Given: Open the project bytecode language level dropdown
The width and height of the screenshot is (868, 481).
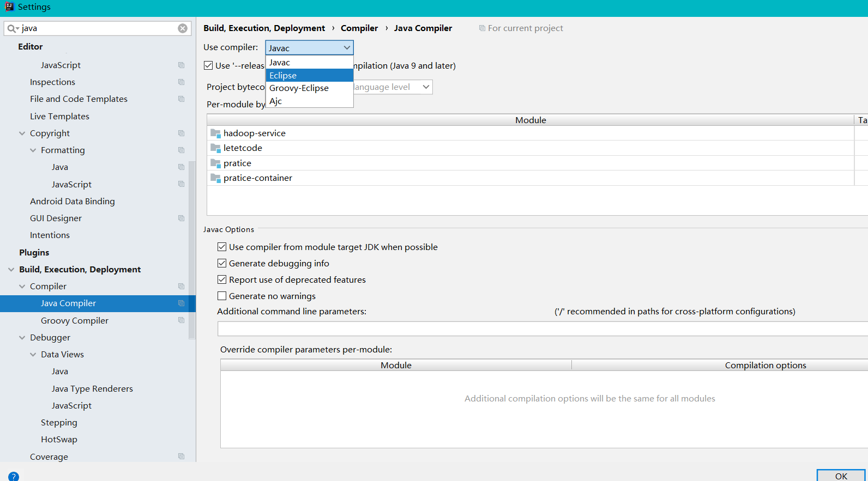Looking at the screenshot, I should pyautogui.click(x=426, y=87).
